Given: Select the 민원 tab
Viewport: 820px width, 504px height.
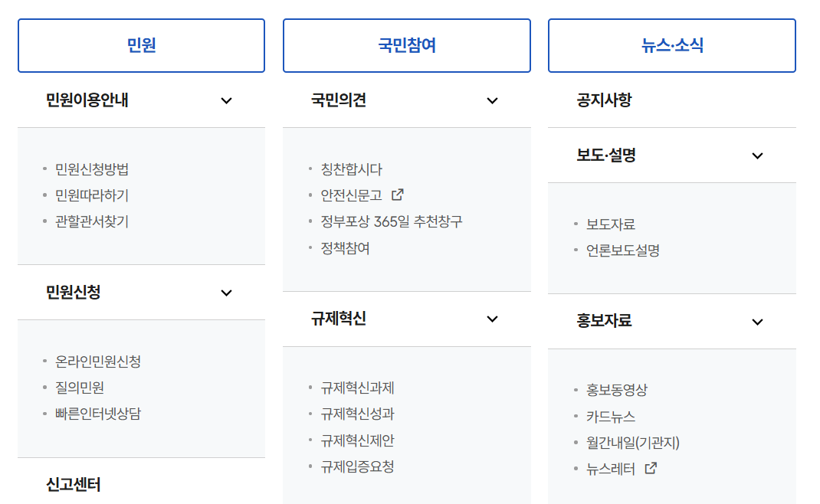Looking at the screenshot, I should 141,45.
